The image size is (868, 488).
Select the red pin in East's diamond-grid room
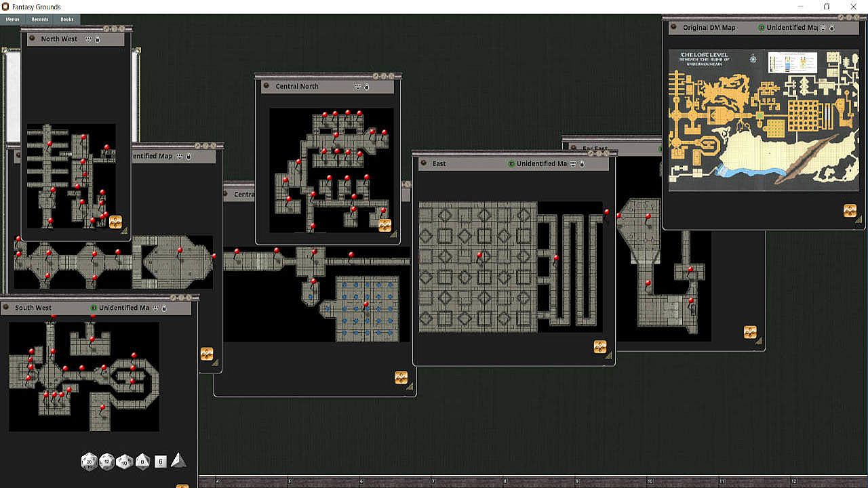[480, 256]
